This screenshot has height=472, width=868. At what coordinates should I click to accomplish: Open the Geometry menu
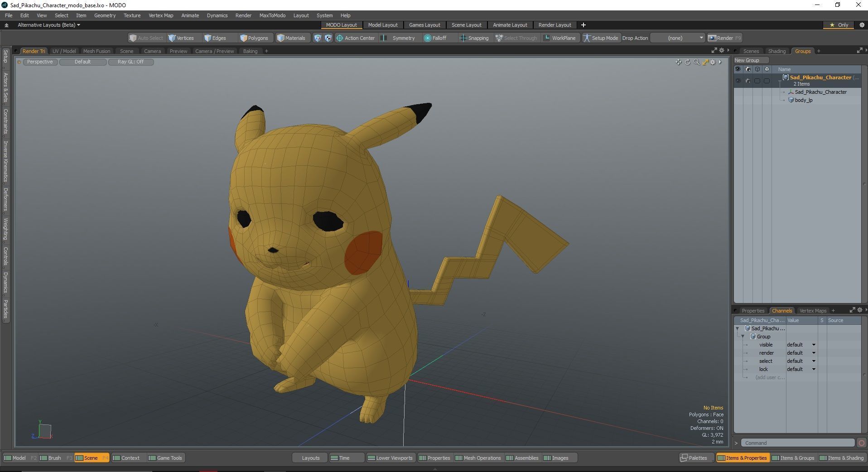pyautogui.click(x=105, y=15)
